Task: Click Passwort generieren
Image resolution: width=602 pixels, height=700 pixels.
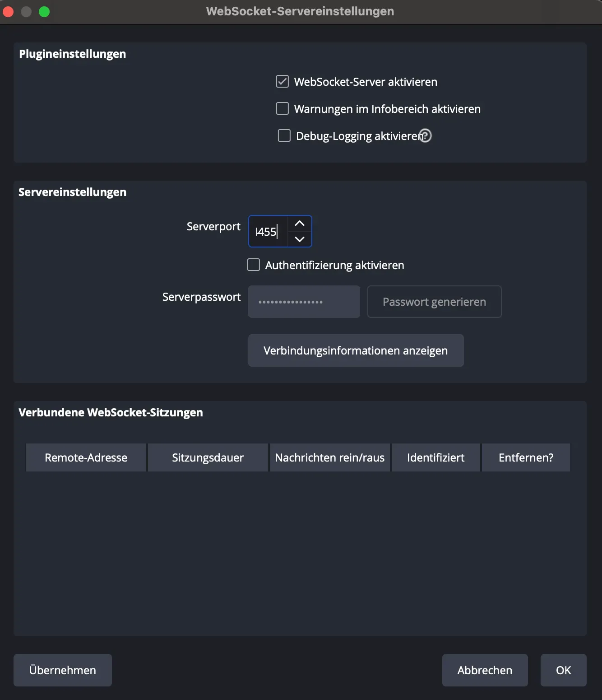Action: (x=434, y=302)
